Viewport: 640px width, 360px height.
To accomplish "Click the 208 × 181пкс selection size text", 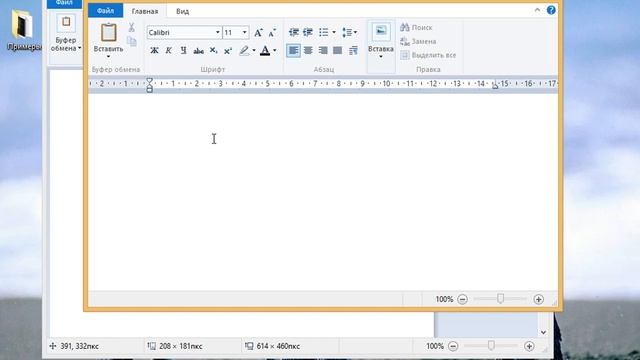I will click(x=181, y=346).
